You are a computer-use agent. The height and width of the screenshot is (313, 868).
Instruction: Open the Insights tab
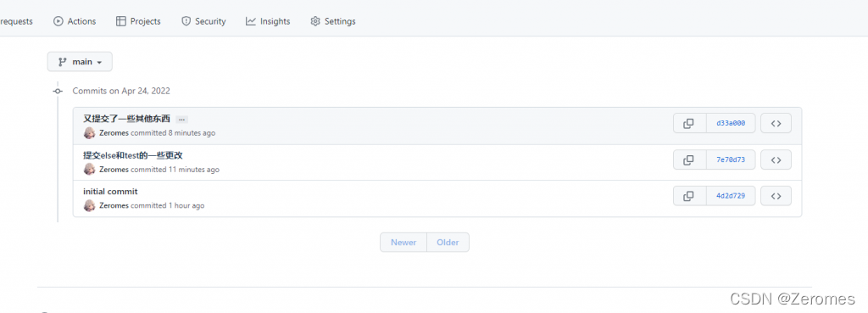pyautogui.click(x=268, y=21)
